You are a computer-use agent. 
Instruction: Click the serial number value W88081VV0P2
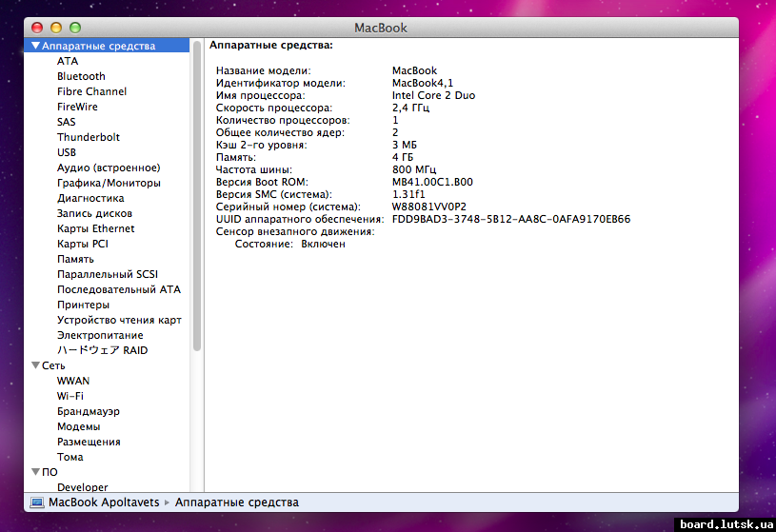click(x=428, y=207)
